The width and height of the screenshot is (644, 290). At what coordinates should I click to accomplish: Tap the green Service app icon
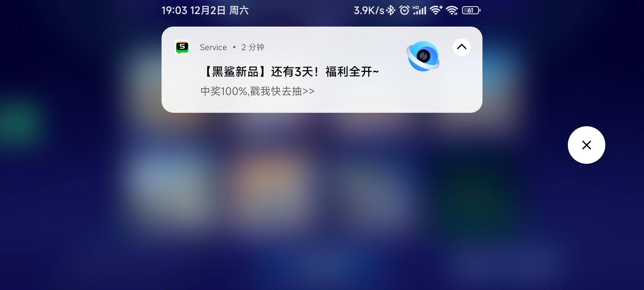(182, 47)
